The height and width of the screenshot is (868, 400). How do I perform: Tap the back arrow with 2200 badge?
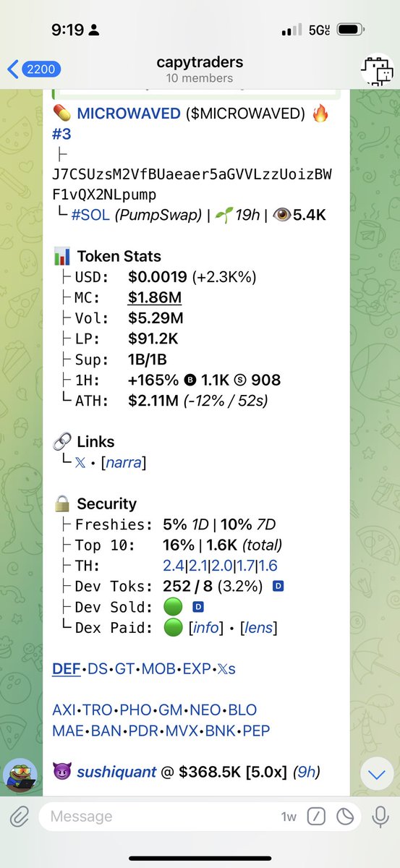coord(34,69)
